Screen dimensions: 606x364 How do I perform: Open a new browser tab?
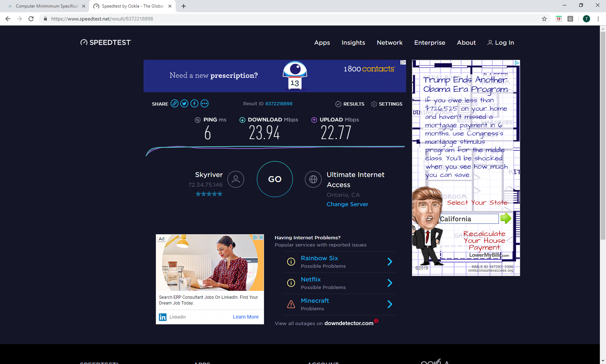coord(184,6)
